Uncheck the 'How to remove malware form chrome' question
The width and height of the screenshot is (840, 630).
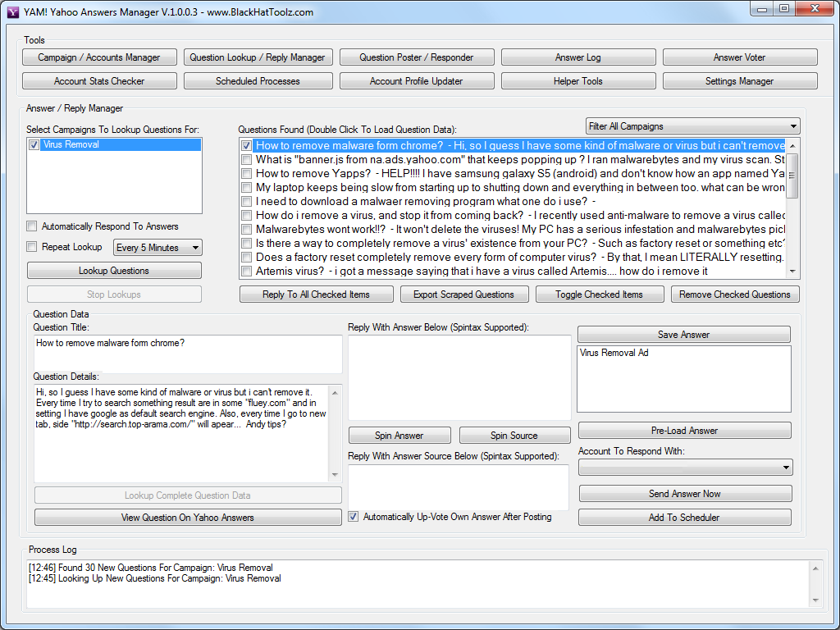[x=246, y=146]
